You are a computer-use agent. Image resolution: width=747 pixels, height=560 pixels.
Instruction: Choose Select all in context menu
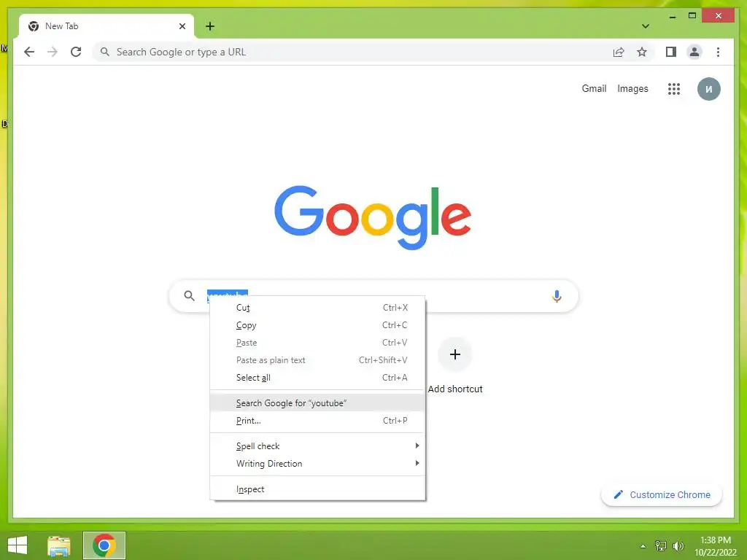317,378
